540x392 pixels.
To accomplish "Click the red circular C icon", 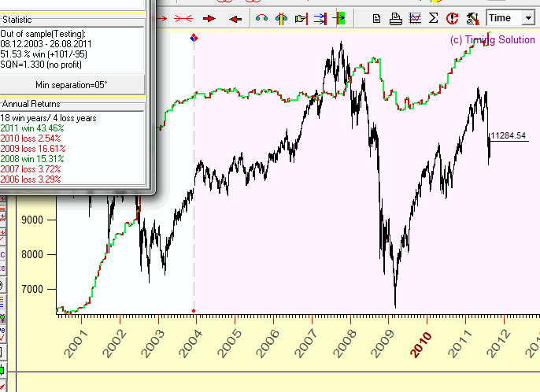I will click(x=452, y=17).
